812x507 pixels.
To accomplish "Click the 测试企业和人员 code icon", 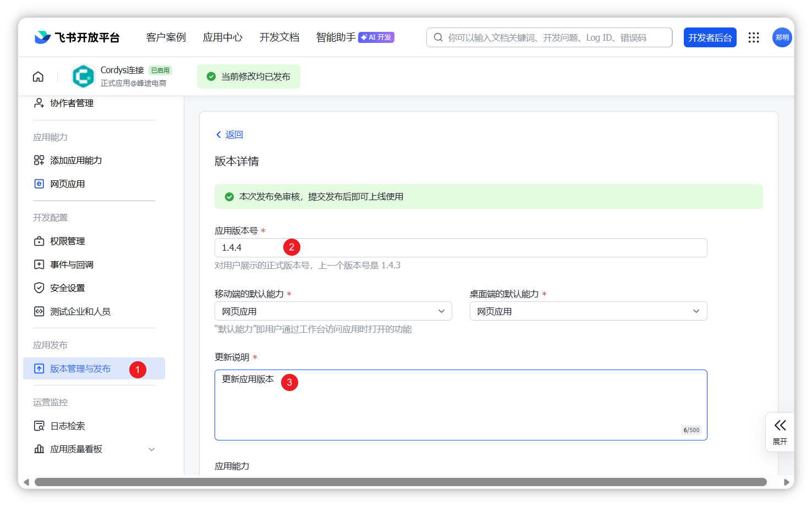I will point(39,311).
